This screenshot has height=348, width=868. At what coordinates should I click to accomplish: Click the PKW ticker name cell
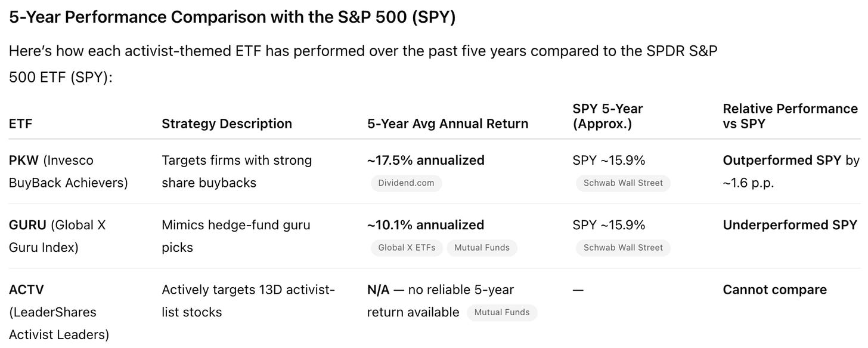68,171
